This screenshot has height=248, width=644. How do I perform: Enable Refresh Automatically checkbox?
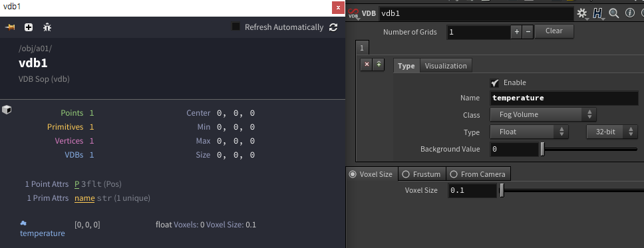point(236,27)
